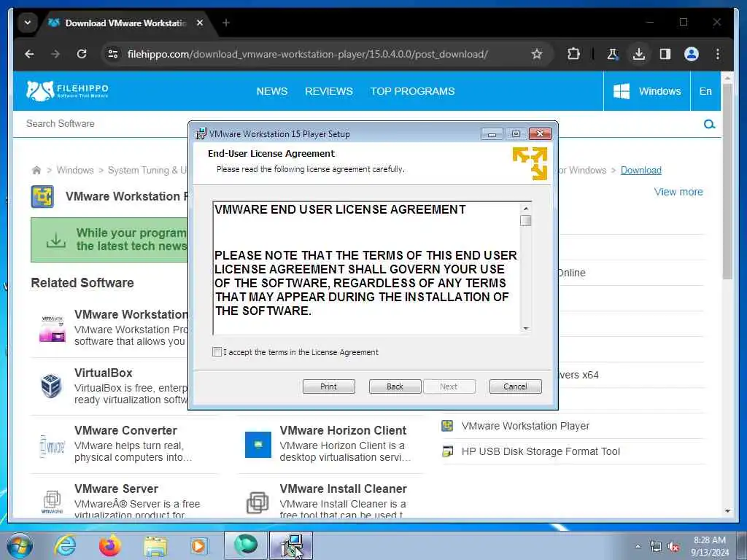Click the license agreement scrollbar thumb
This screenshot has height=560, width=747.
click(525, 220)
